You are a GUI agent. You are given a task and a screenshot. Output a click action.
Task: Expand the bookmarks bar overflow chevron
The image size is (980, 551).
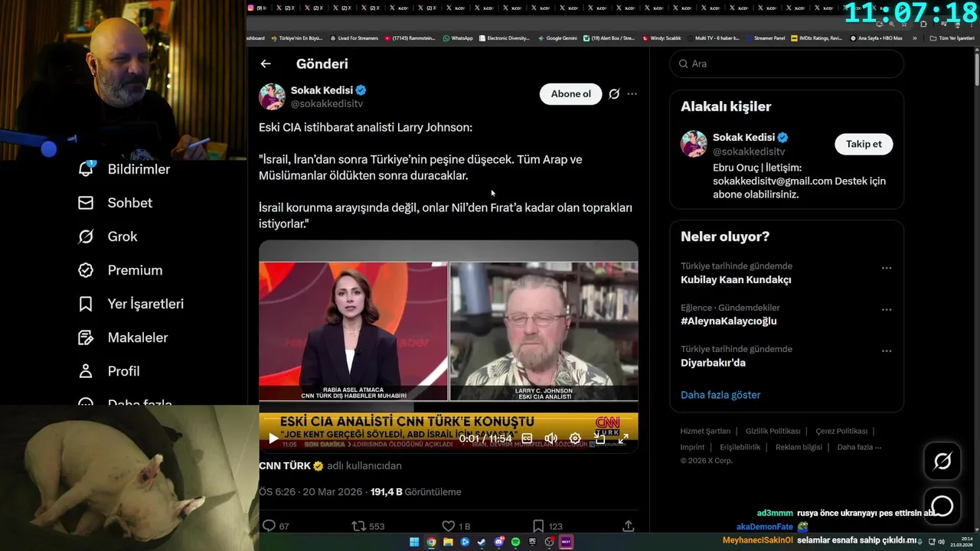914,38
